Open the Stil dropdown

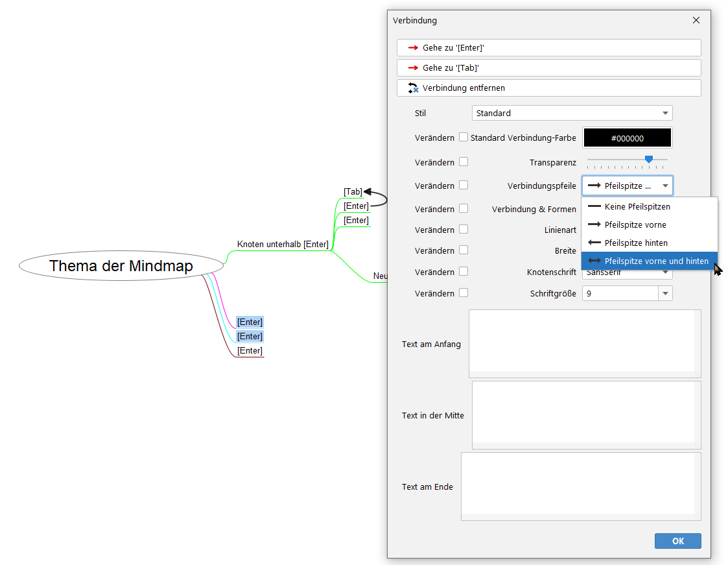click(x=572, y=113)
